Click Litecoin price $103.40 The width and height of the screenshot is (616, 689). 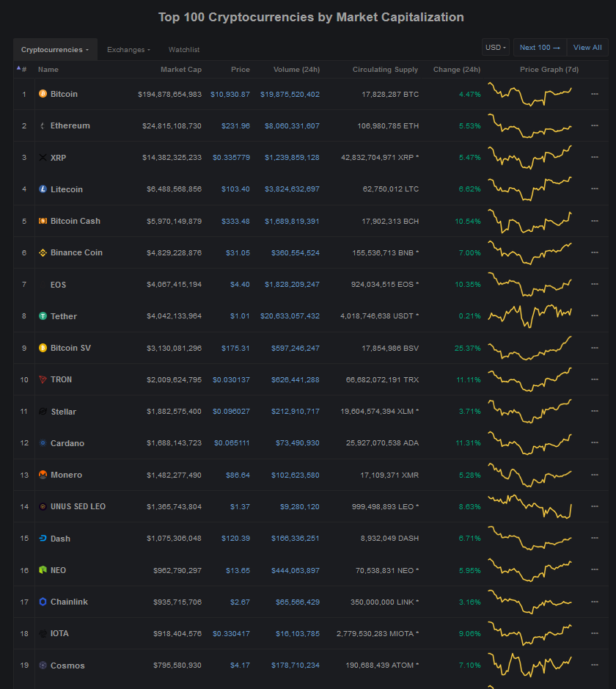(x=235, y=189)
